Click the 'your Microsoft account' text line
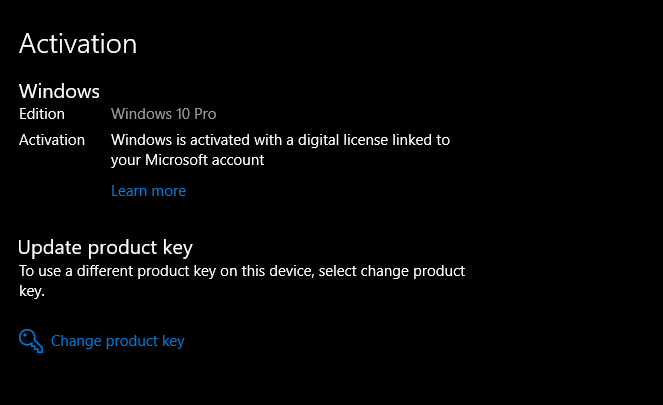This screenshot has height=405, width=663. (x=187, y=160)
